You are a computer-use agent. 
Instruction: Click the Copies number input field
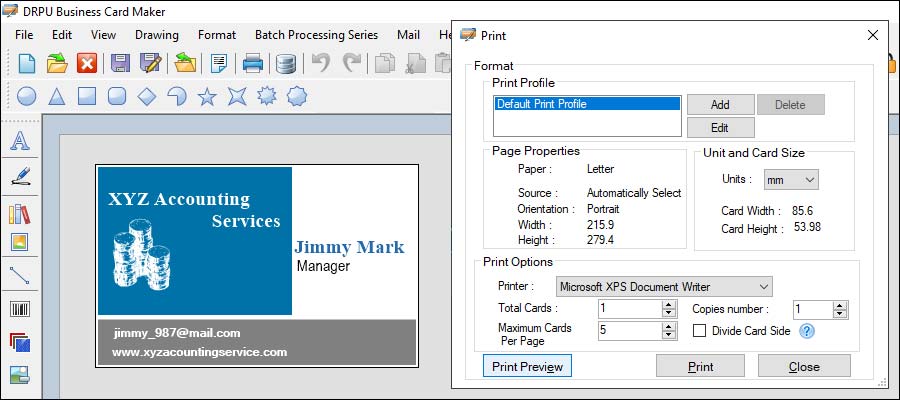[x=813, y=309]
